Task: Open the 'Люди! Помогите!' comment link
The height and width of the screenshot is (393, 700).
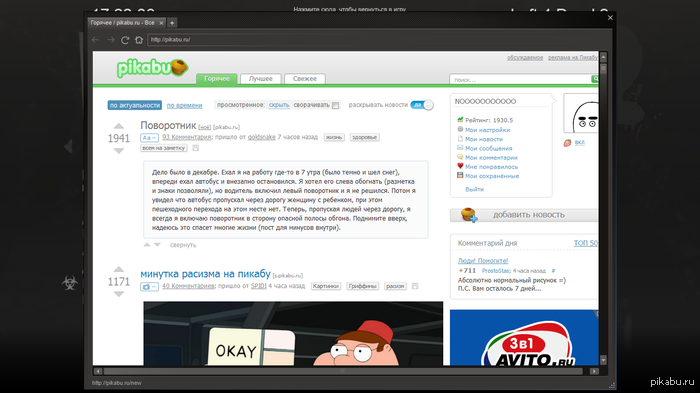Action: (483, 261)
